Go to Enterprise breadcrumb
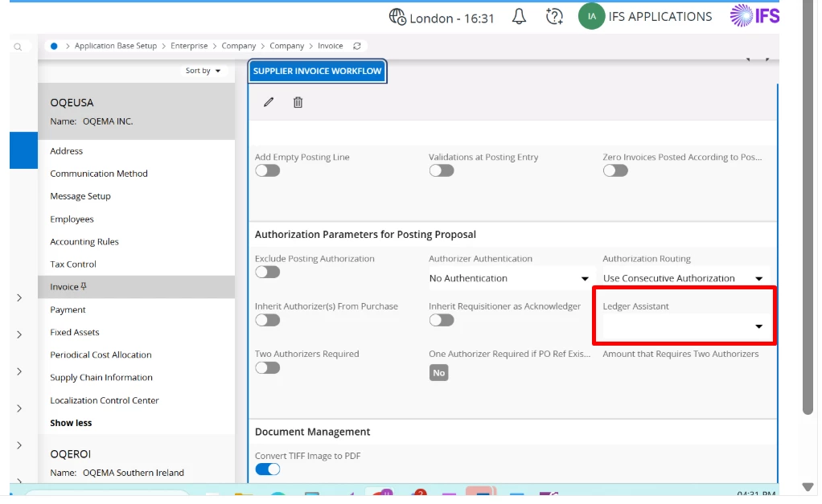This screenshot has height=504, width=822. [x=189, y=46]
